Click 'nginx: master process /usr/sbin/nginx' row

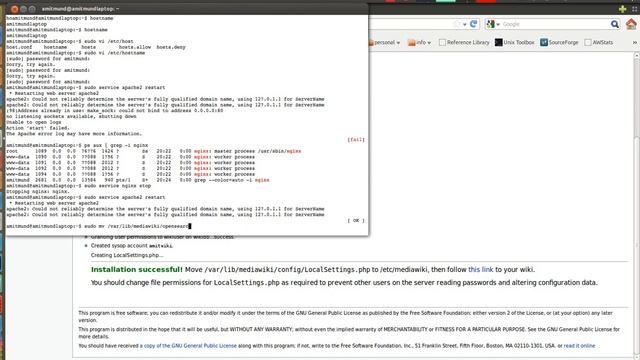[x=153, y=151]
